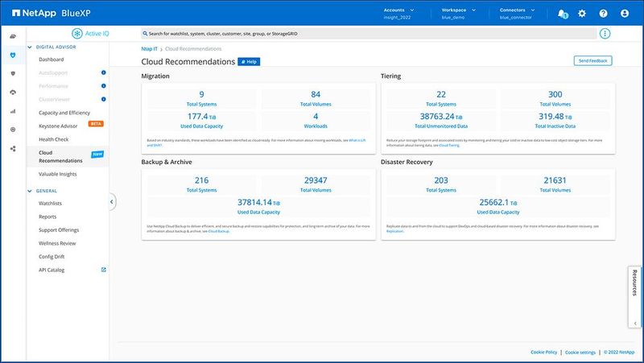
Task: Collapse the Digital Advisor section
Action: (x=30, y=47)
